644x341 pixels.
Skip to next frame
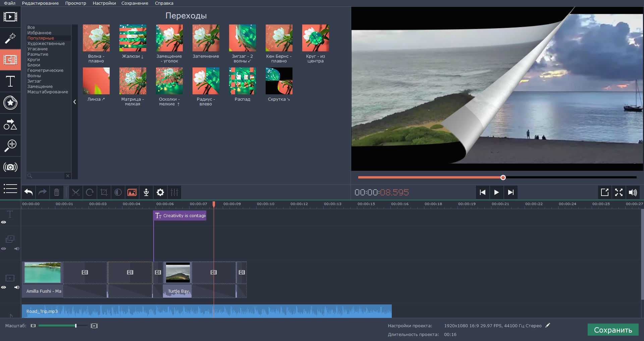point(511,192)
